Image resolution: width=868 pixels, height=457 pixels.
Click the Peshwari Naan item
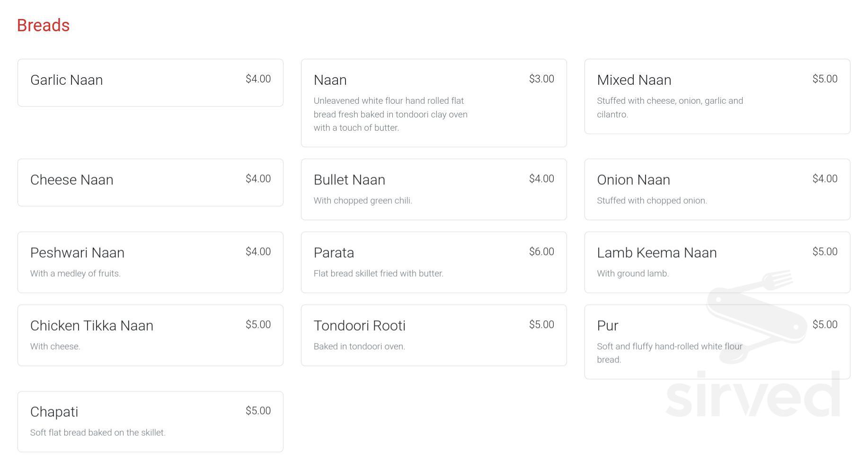point(150,262)
